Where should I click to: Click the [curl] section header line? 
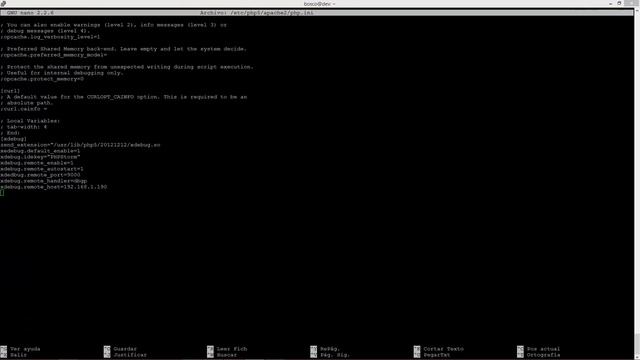point(10,91)
